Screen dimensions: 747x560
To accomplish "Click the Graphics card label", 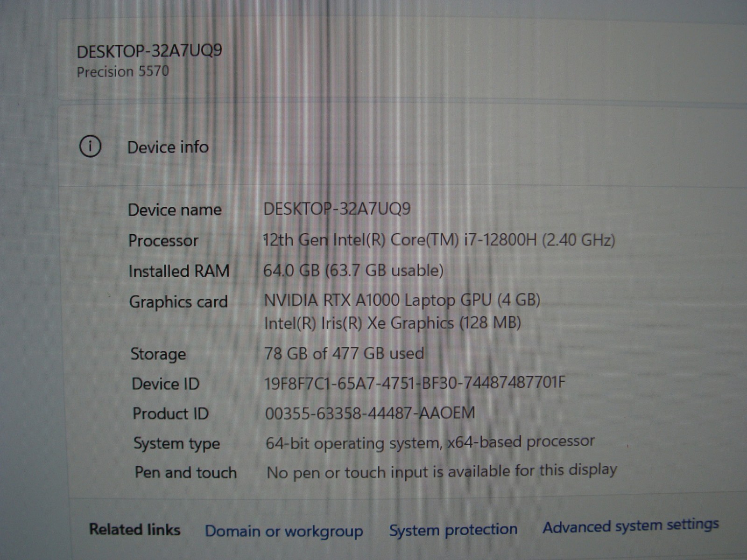I will tap(178, 302).
